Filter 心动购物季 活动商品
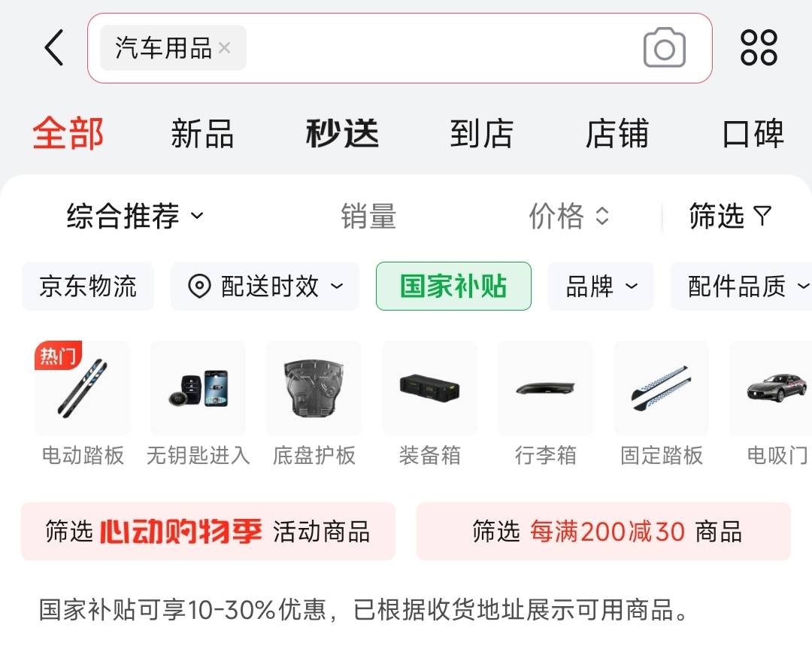Image resolution: width=812 pixels, height=649 pixels. (x=208, y=532)
